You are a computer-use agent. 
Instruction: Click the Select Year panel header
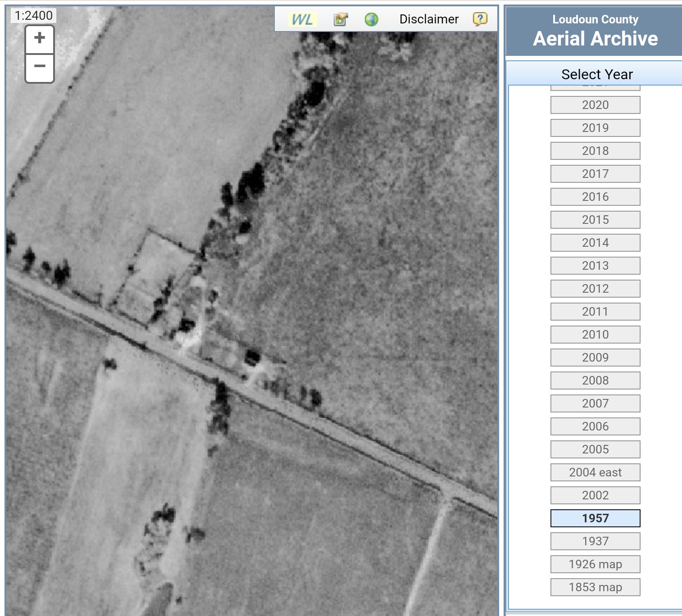coord(596,74)
